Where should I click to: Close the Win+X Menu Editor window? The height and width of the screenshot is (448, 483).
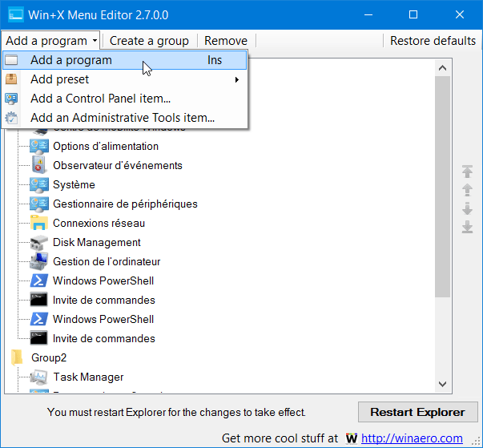click(460, 14)
